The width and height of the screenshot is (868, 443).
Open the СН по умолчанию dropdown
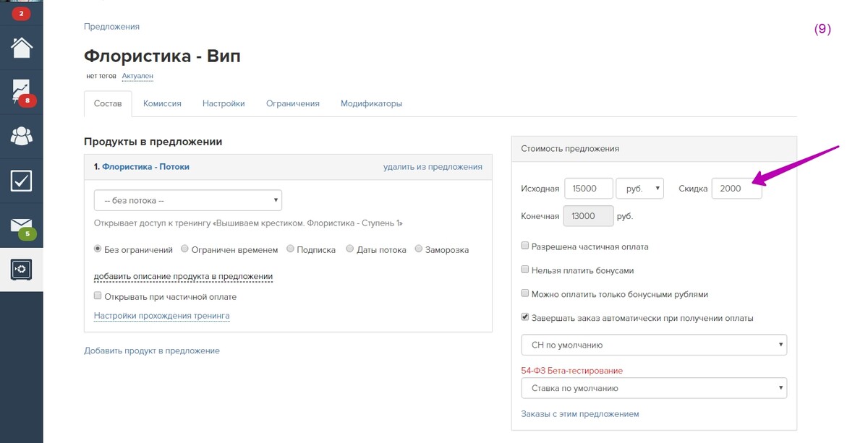(x=654, y=345)
